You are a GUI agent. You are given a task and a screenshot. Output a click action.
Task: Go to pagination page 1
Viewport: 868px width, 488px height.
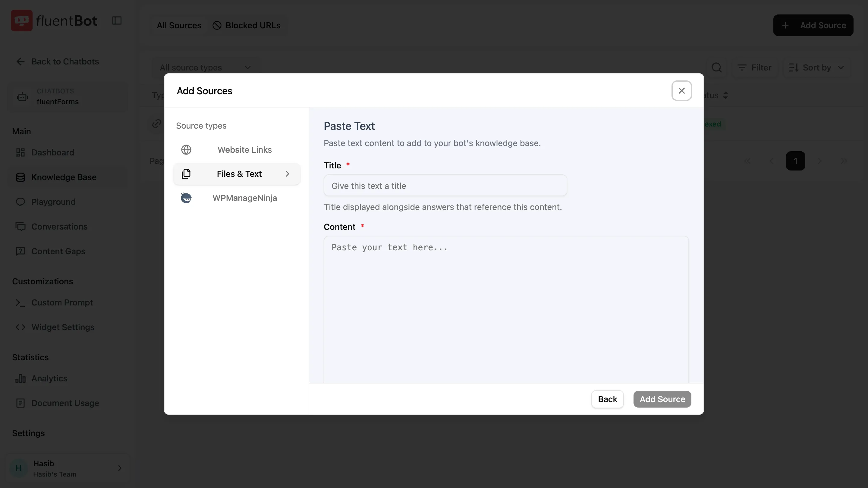pyautogui.click(x=795, y=161)
